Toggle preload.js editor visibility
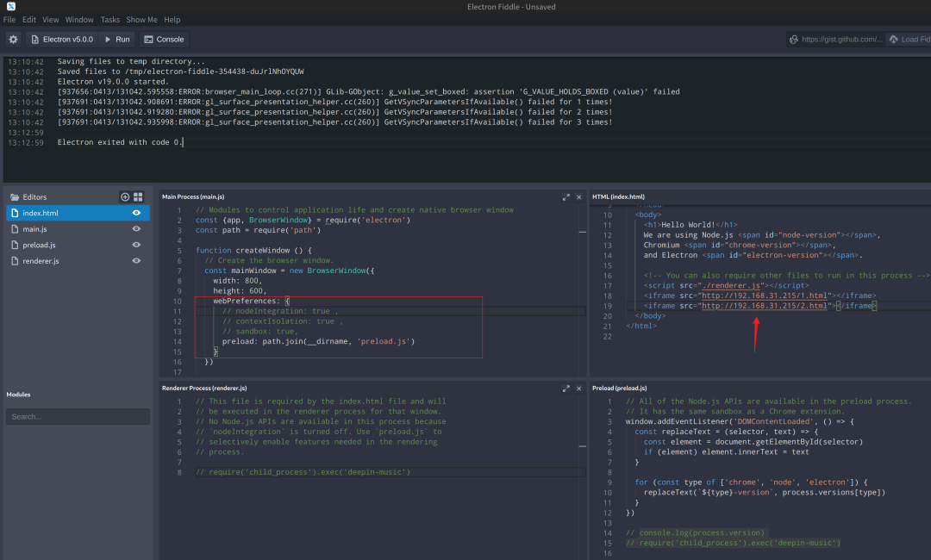 click(x=136, y=245)
